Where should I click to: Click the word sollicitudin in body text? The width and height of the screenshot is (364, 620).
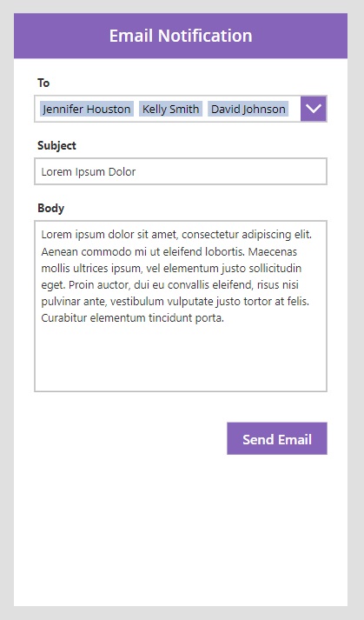(x=275, y=268)
